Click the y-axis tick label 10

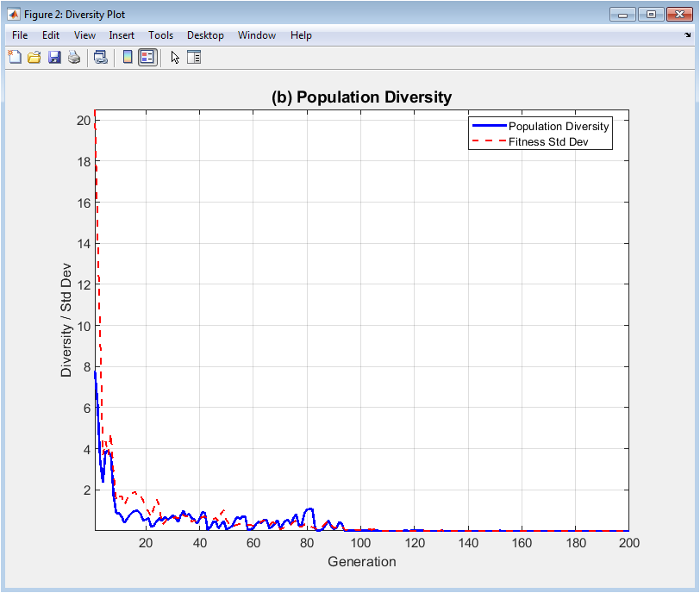point(84,326)
